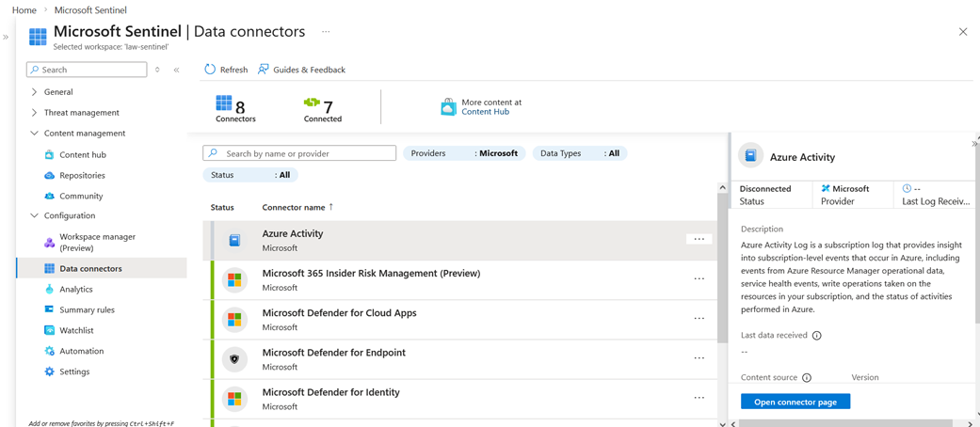980x427 pixels.
Task: Click the Status column header
Action: pyautogui.click(x=222, y=207)
